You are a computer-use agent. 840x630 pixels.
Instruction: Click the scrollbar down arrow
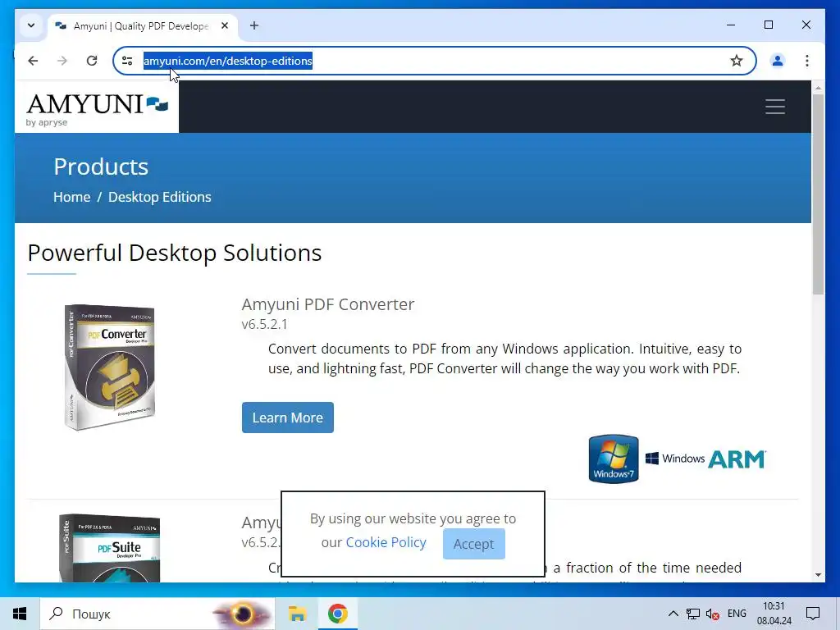tap(818, 575)
